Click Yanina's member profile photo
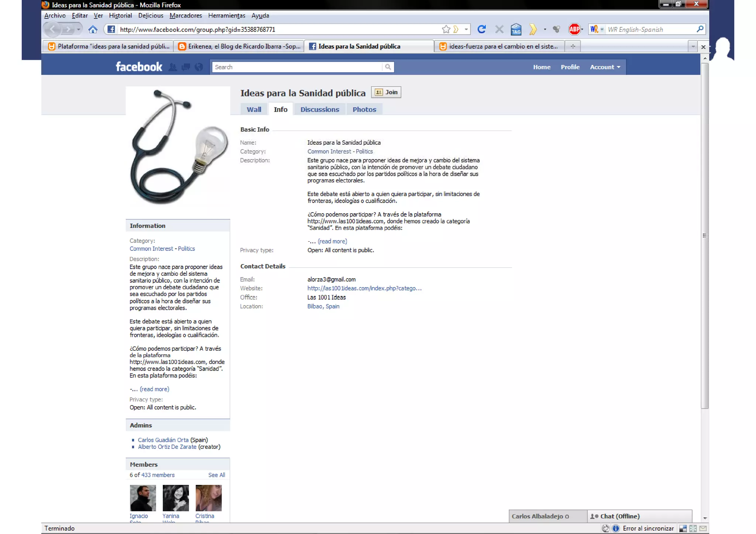Image resolution: width=756 pixels, height=534 pixels. 175,498
